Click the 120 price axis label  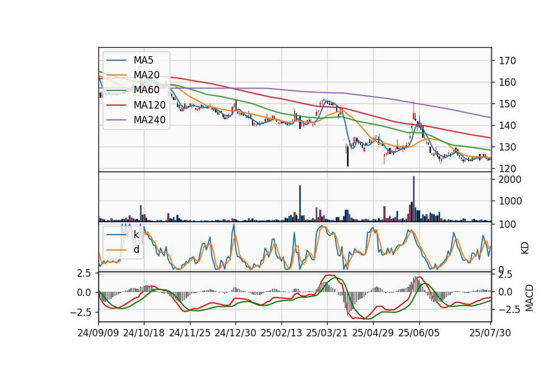(507, 169)
